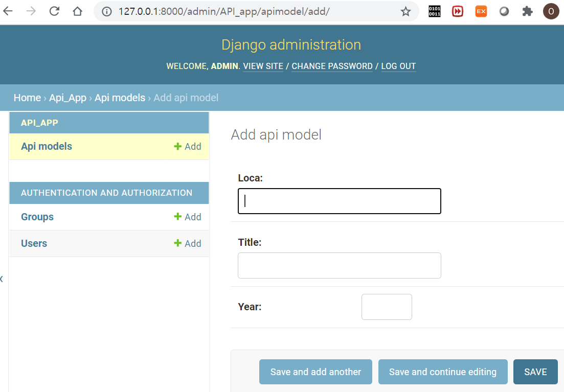The height and width of the screenshot is (392, 564).
Task: Click the Loca: field label
Action: coord(251,178)
